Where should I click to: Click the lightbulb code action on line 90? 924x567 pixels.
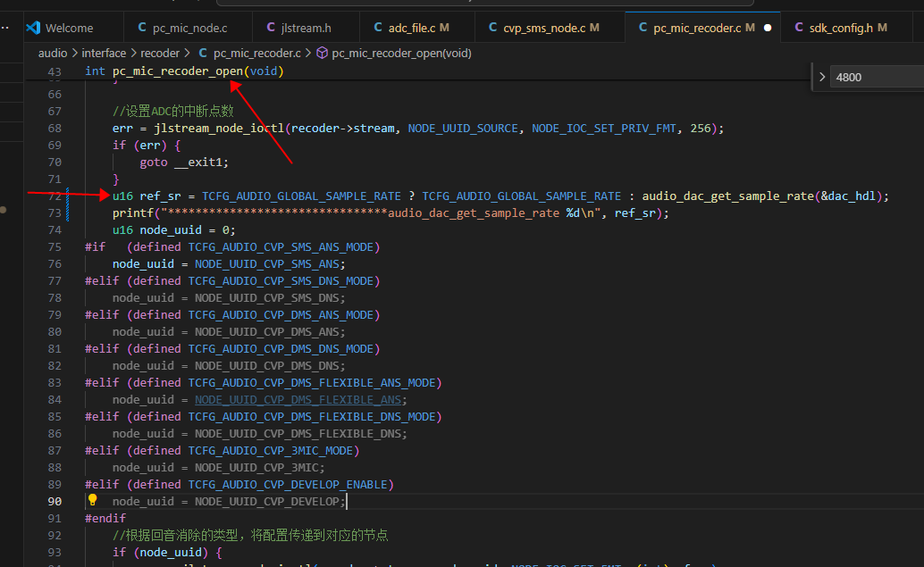(x=93, y=500)
